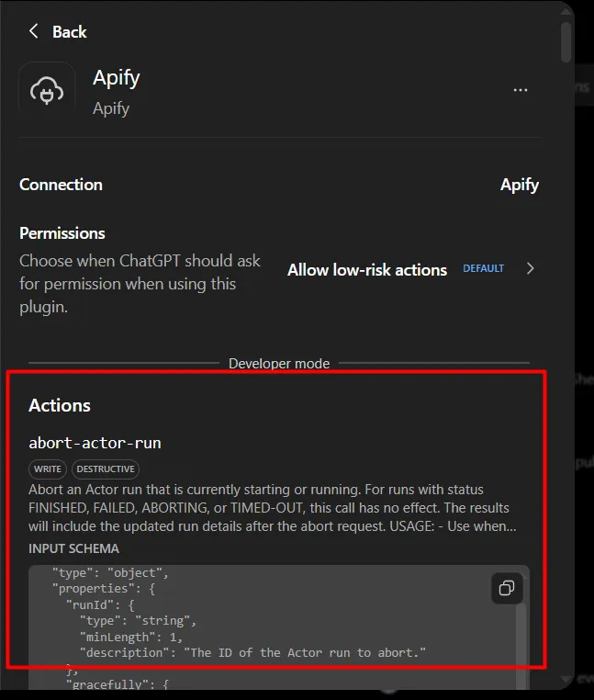Expand the abort-actor-run description text
Screen dimensions: 594x700
(x=273, y=508)
